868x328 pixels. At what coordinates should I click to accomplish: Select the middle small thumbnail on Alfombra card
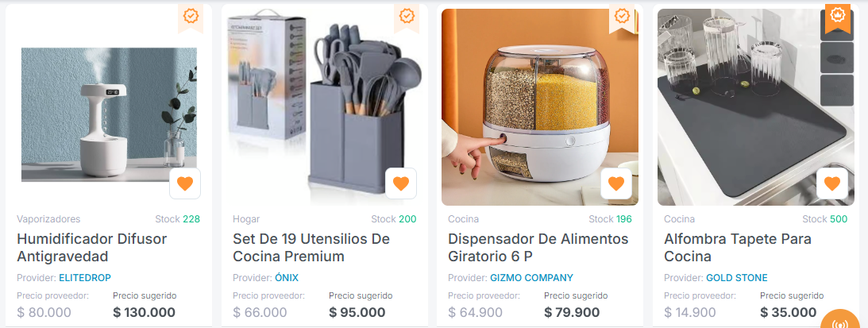click(x=836, y=57)
